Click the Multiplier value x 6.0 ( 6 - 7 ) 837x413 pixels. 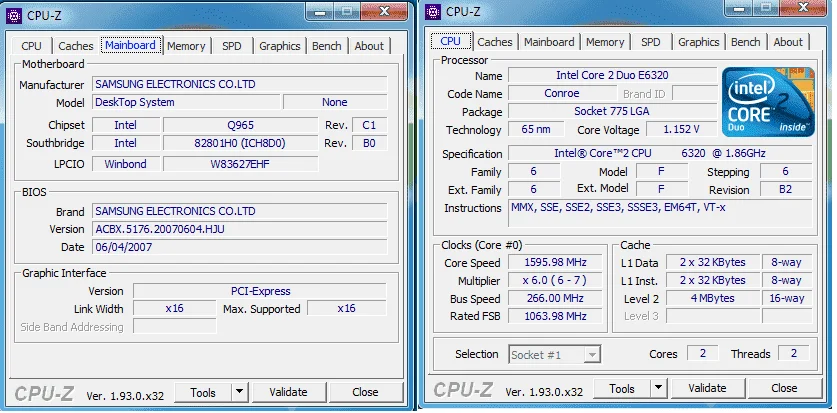(x=555, y=281)
